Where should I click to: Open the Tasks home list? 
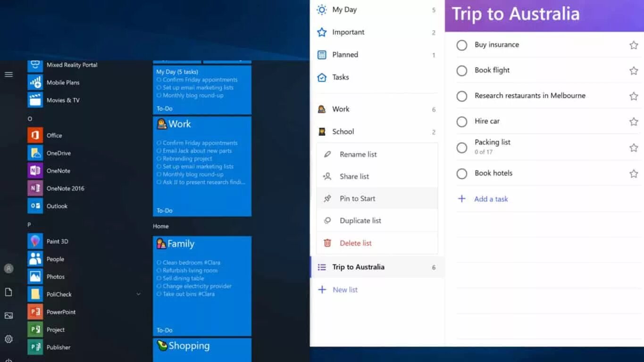click(x=377, y=77)
